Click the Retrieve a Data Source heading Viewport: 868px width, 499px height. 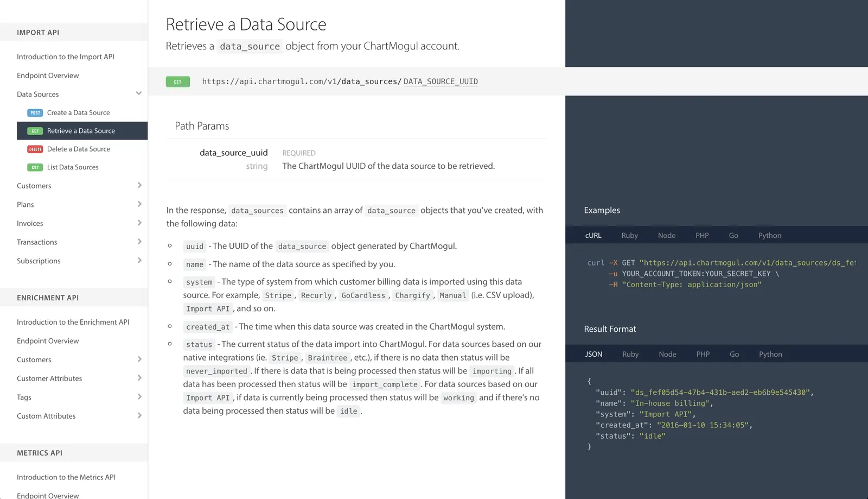246,24
